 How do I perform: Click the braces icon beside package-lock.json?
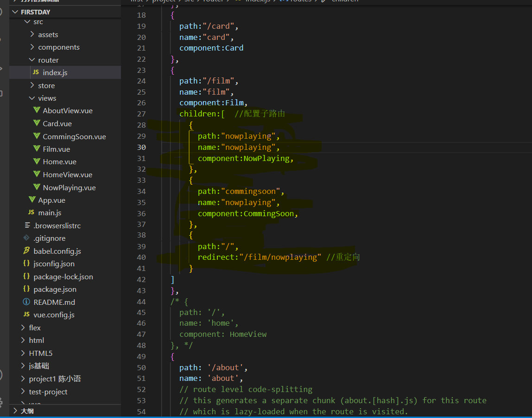[x=26, y=276]
